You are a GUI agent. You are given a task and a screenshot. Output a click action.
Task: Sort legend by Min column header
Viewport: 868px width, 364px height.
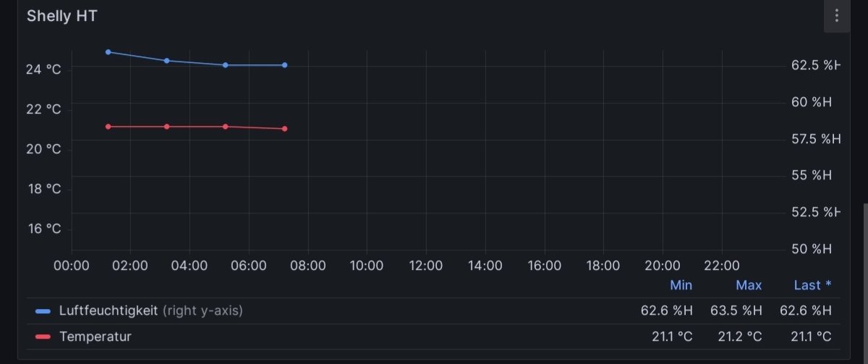681,285
